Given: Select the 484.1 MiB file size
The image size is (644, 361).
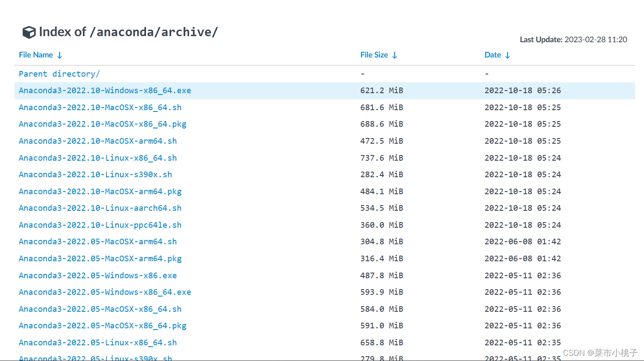Looking at the screenshot, I should 382,192.
